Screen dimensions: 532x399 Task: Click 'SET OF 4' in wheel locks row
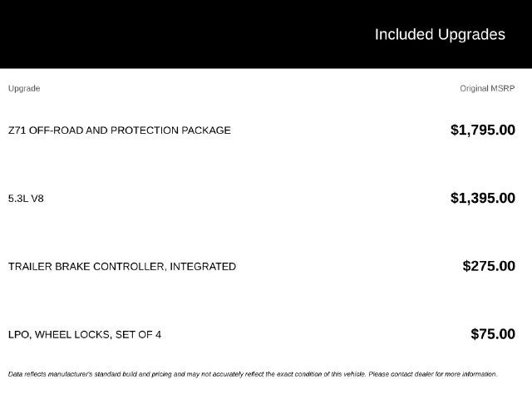pos(139,335)
